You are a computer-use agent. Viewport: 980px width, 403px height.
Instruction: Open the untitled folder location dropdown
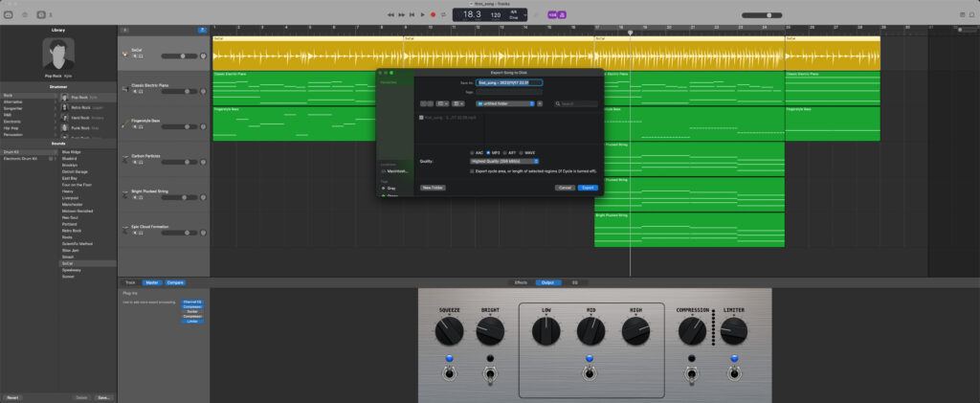click(504, 103)
